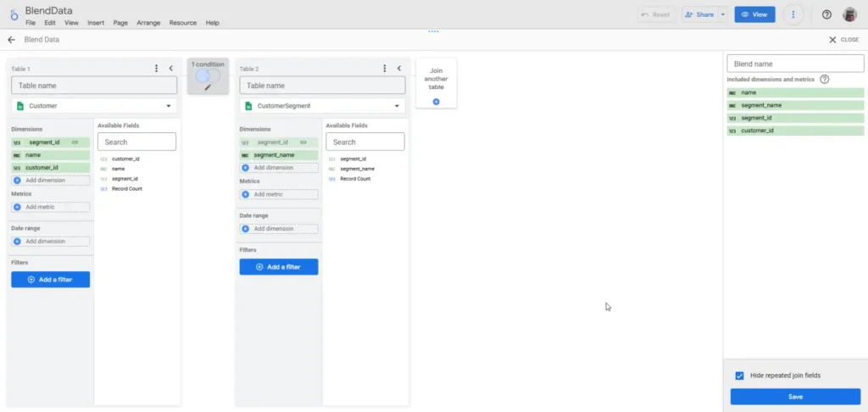Image resolution: width=868 pixels, height=412 pixels.
Task: Open the Page menu
Action: [x=120, y=23]
